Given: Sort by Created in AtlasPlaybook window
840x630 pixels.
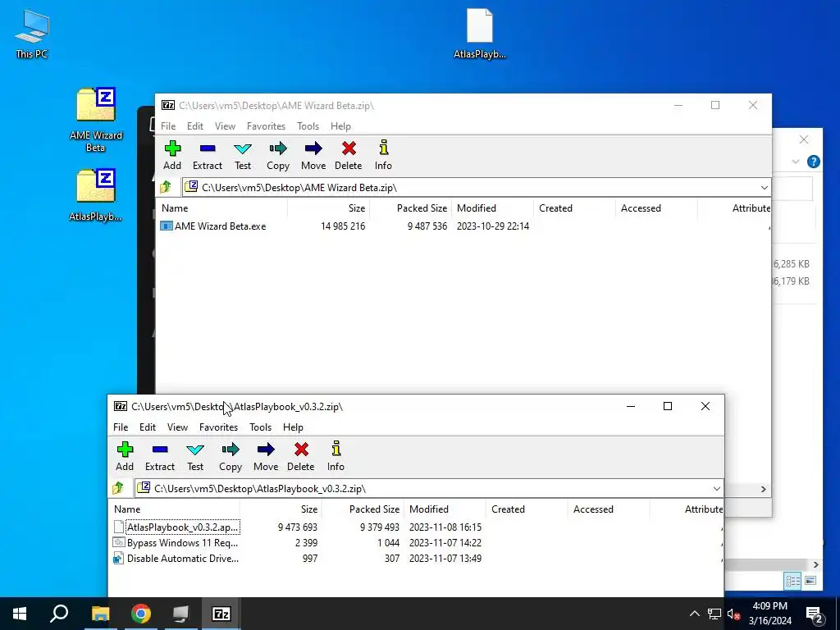Looking at the screenshot, I should 527,509.
